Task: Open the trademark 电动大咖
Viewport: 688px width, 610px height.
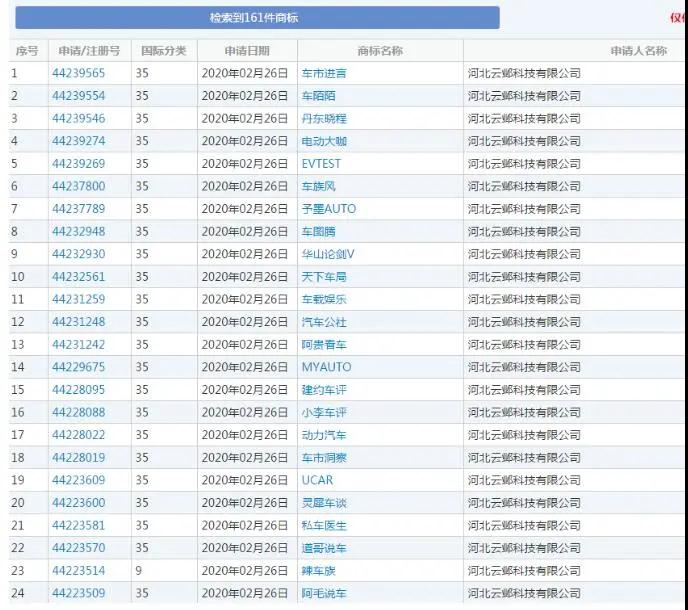Action: pos(324,141)
